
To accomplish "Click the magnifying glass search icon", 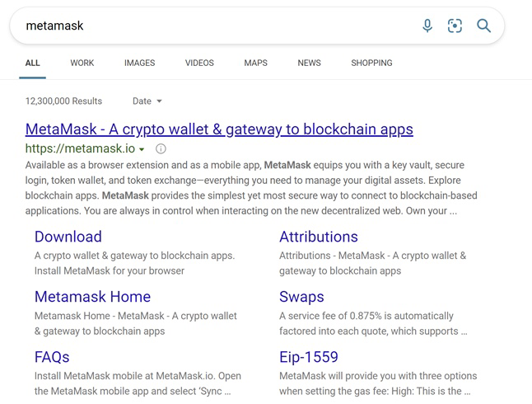I will click(x=483, y=26).
